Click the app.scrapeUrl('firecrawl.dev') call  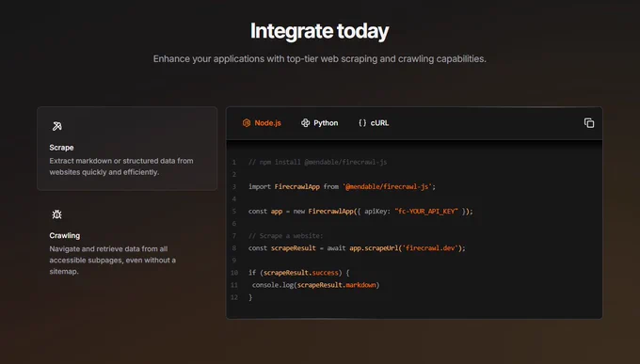click(407, 248)
